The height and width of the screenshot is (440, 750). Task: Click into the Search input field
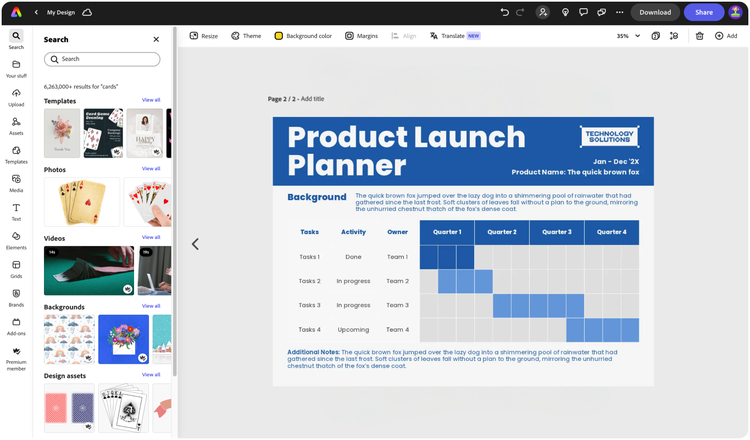coord(102,59)
